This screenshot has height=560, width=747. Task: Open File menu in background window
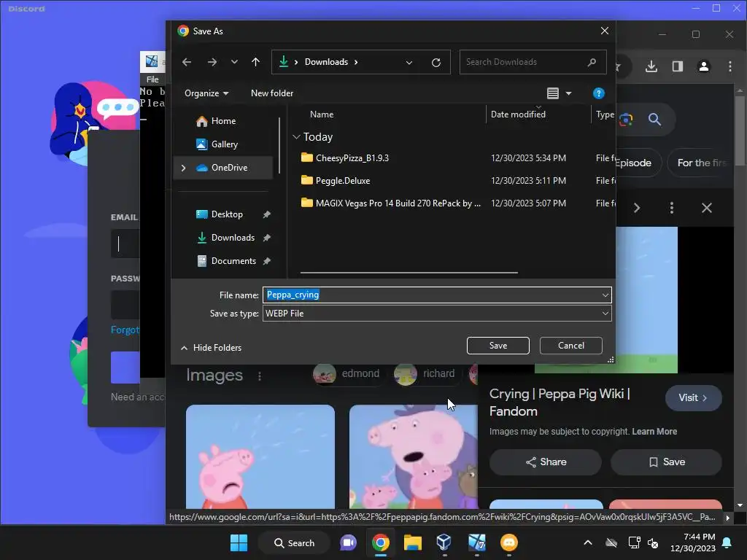coord(152,79)
